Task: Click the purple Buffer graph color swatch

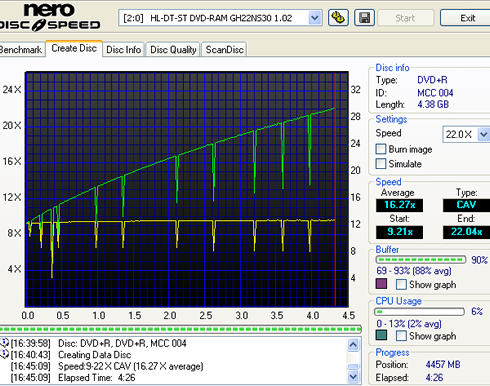Action: point(381,284)
